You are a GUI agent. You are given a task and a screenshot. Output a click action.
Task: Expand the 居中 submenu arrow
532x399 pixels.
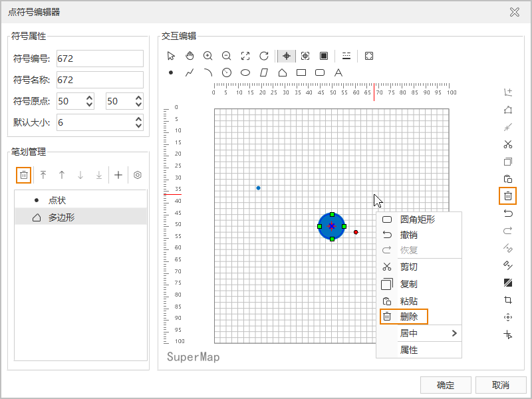455,333
